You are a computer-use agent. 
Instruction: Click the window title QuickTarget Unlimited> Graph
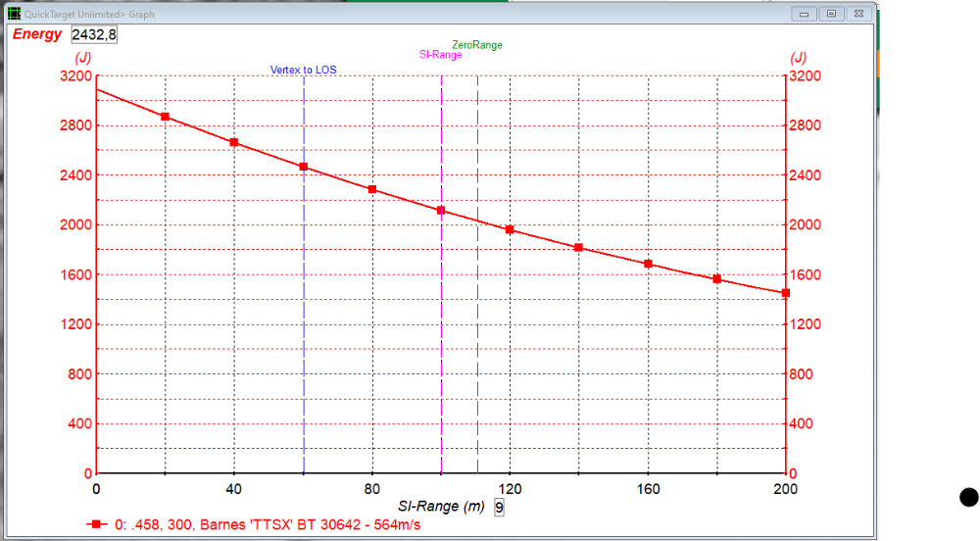pos(89,14)
